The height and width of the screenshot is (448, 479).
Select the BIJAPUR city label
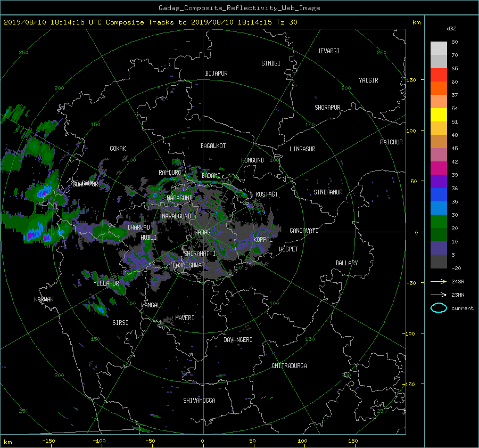tap(216, 74)
